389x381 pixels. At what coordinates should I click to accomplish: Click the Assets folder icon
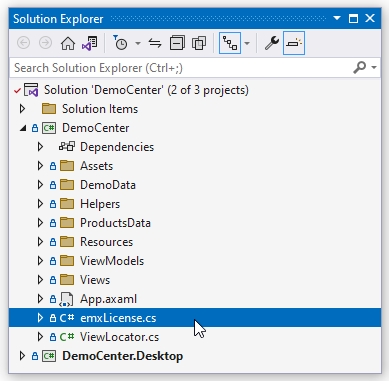coord(67,166)
